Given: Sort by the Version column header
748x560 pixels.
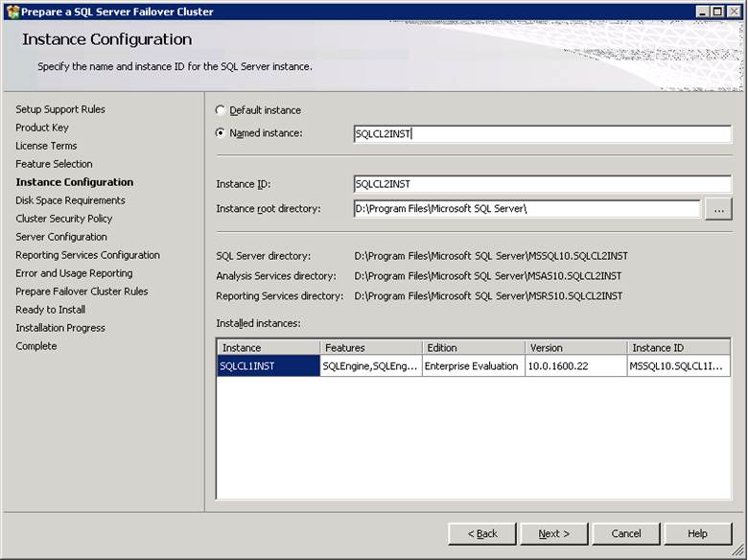Looking at the screenshot, I should coord(576,348).
